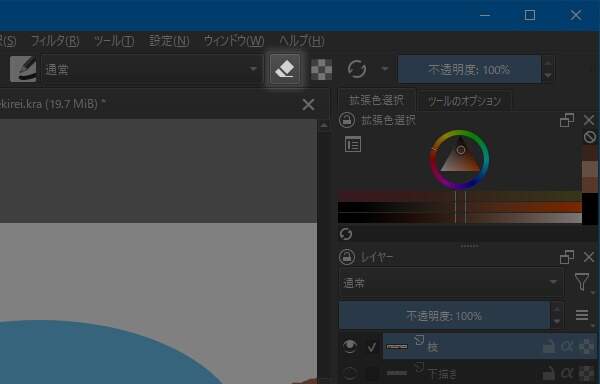Open the 設定(N) menu

tap(169, 41)
